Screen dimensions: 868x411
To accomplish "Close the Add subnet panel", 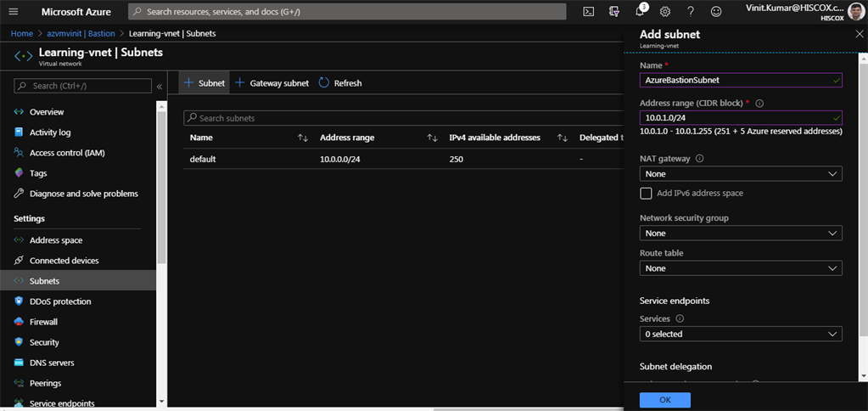I will coord(859,34).
